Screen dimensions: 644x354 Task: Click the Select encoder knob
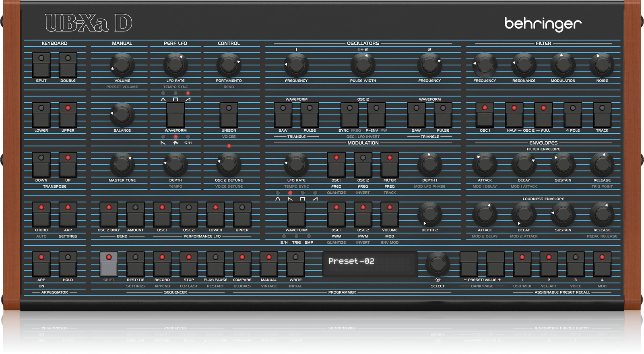click(x=438, y=264)
